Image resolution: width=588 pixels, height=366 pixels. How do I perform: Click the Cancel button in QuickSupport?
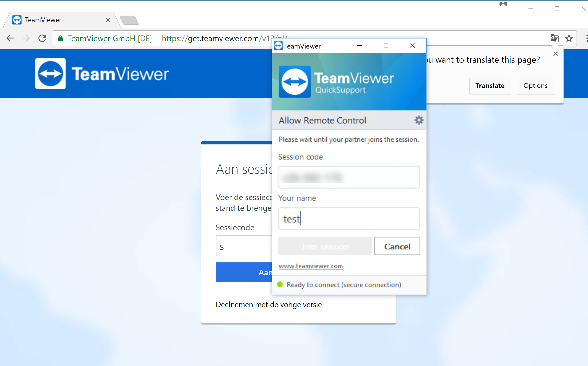397,246
